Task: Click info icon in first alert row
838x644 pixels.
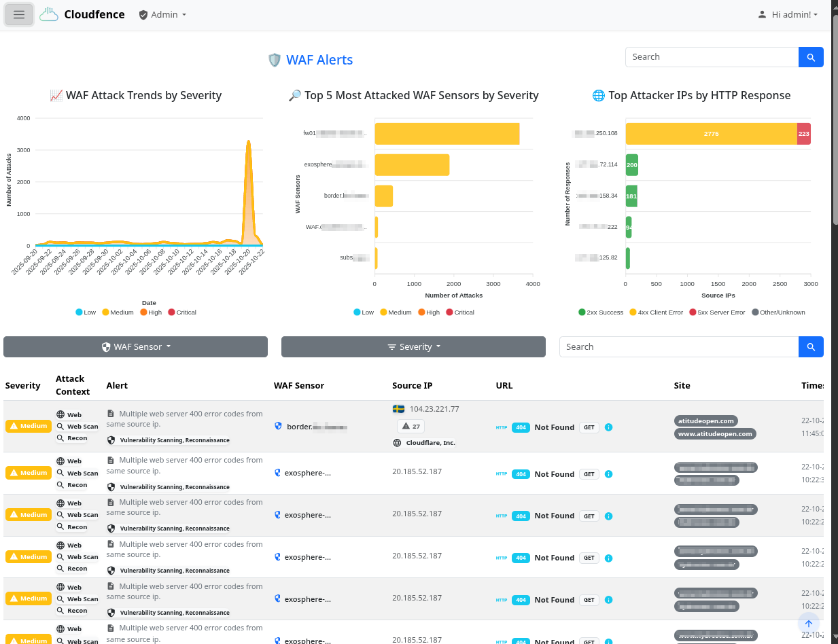Action: coord(608,427)
